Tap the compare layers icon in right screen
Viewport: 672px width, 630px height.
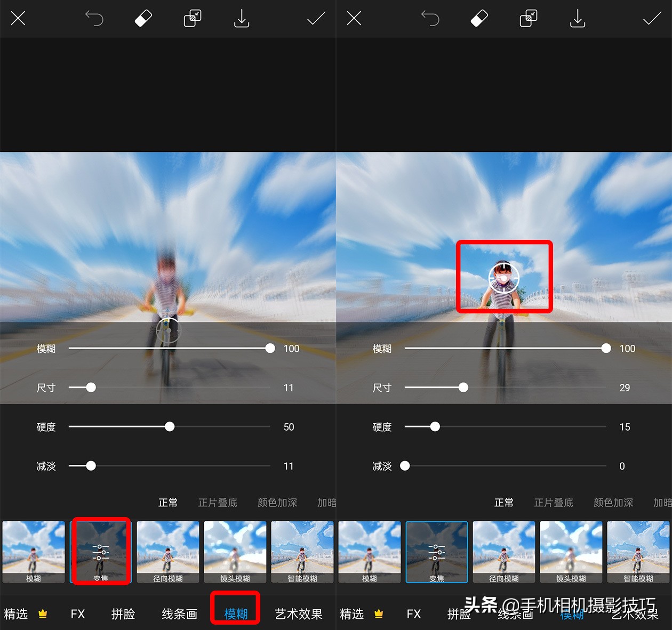(x=528, y=19)
